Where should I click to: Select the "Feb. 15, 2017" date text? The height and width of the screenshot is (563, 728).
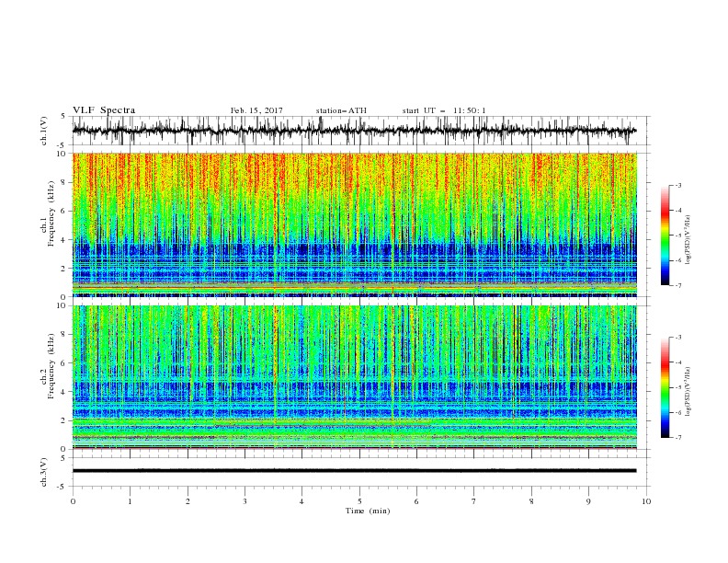click(256, 110)
